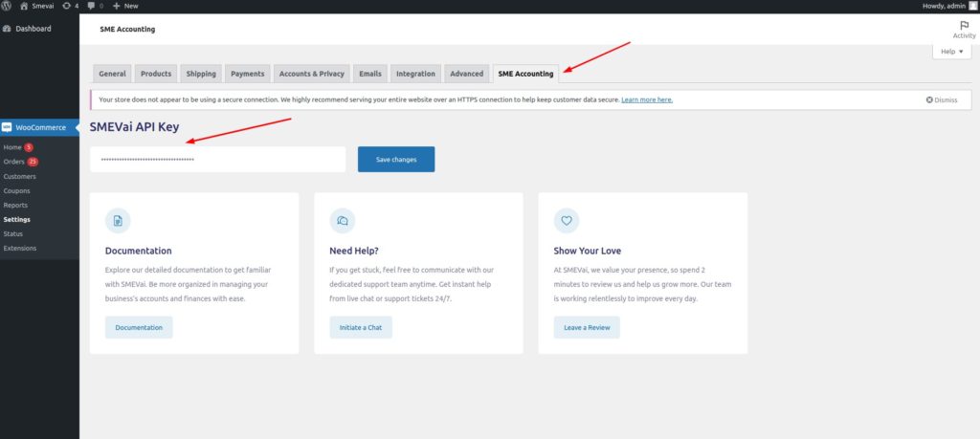
Task: Open the Coupons submenu item
Action: 17,190
